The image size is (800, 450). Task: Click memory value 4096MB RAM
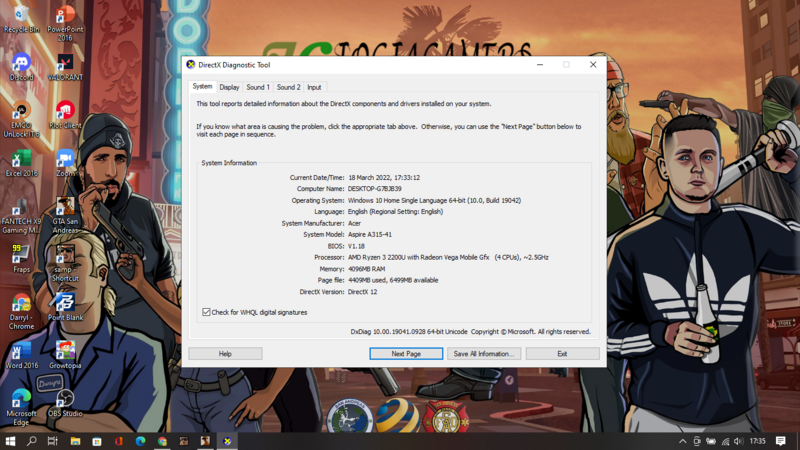tap(366, 269)
